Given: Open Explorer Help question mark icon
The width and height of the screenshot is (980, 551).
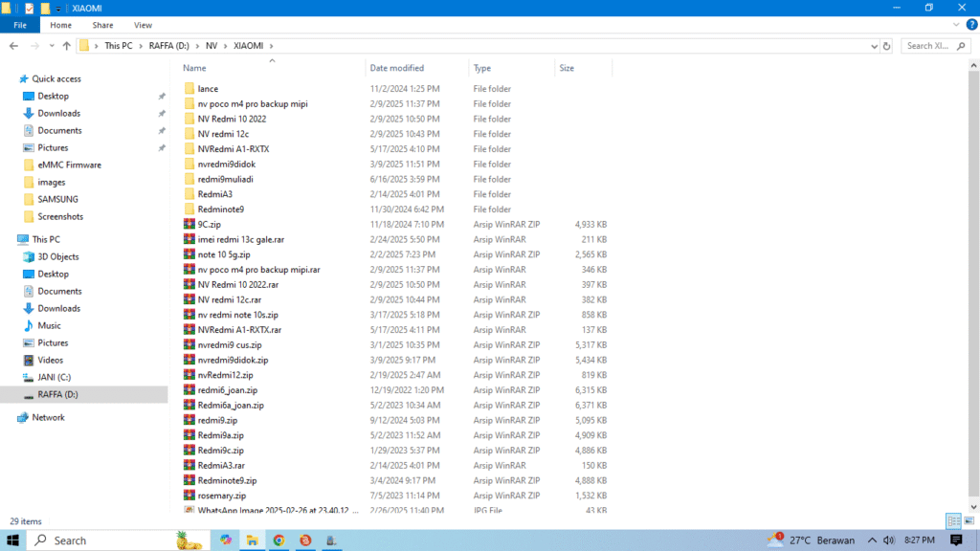Looking at the screenshot, I should point(971,25).
